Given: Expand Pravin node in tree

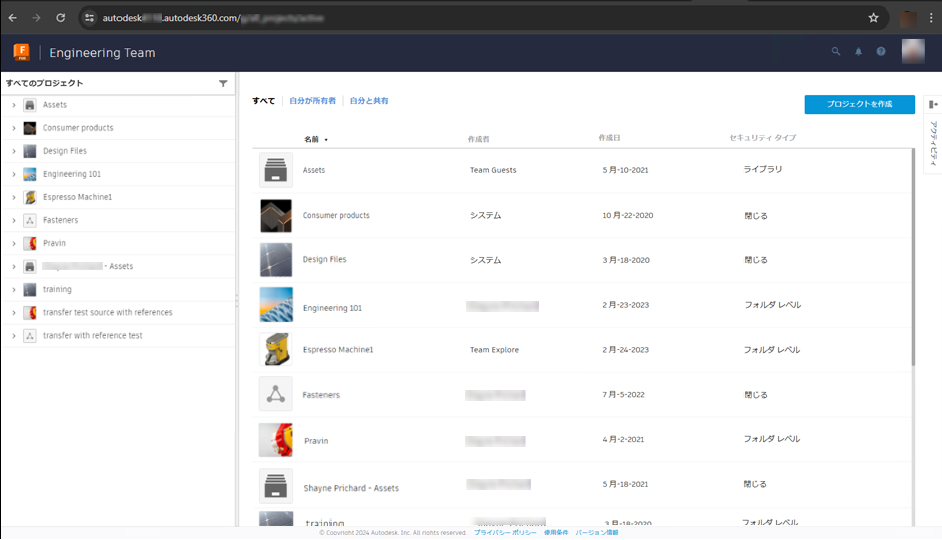Looking at the screenshot, I should [x=14, y=243].
